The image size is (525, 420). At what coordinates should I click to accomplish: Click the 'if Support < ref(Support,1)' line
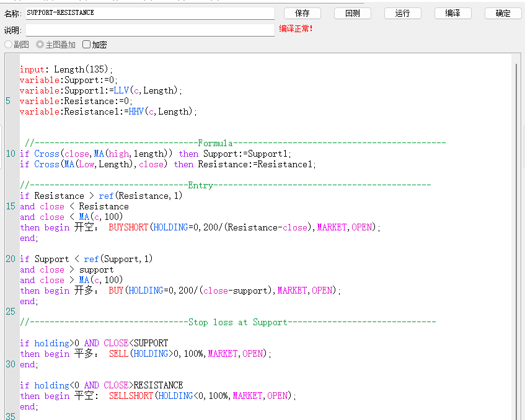tap(86, 259)
